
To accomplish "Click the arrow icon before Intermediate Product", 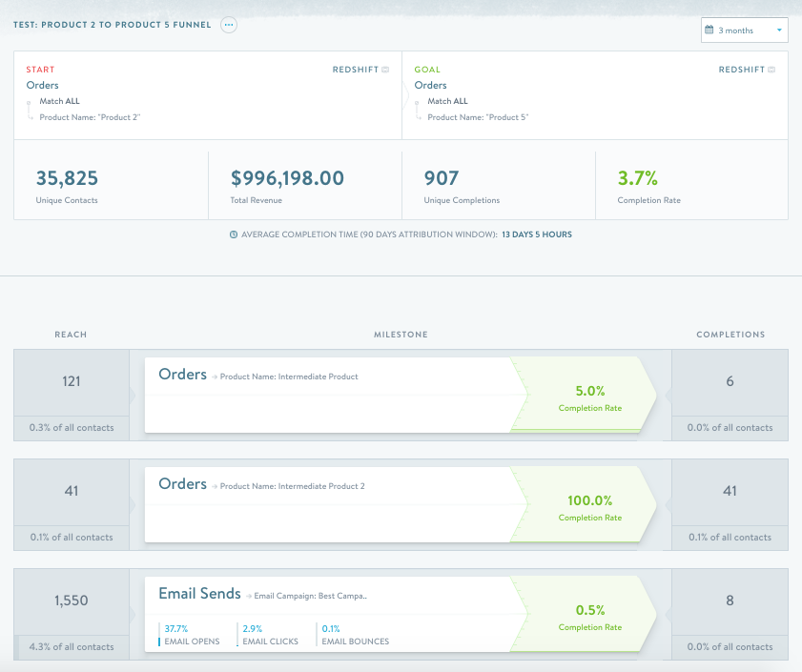I will [x=215, y=377].
